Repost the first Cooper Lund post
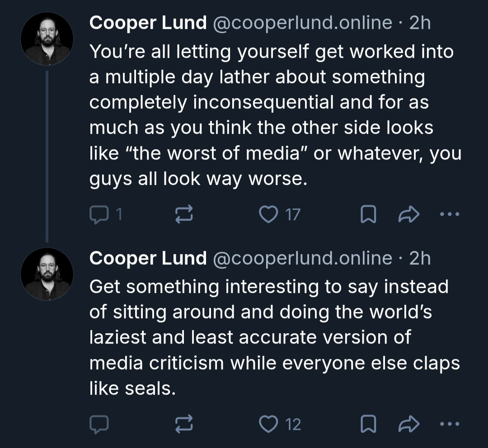 [184, 215]
